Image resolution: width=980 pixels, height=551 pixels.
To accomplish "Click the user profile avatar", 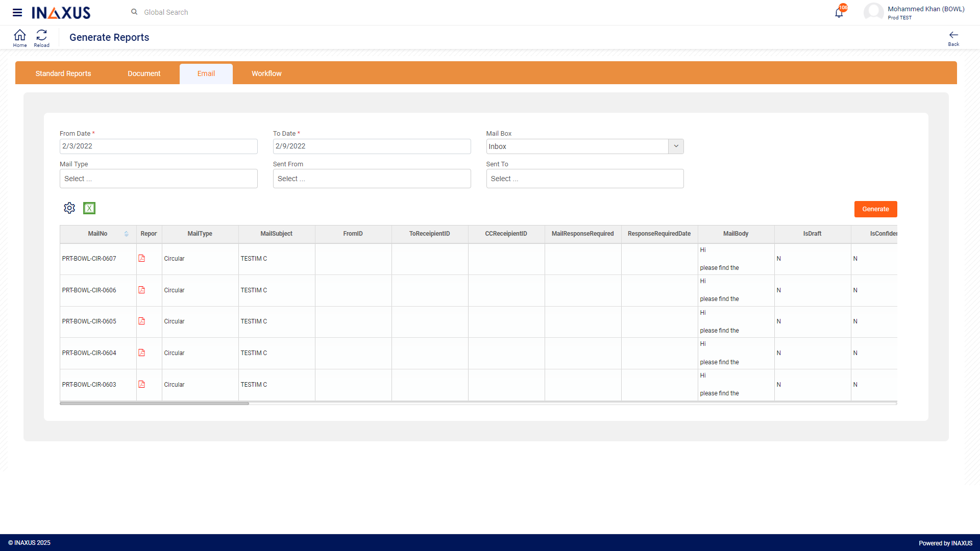I will pos(874,12).
